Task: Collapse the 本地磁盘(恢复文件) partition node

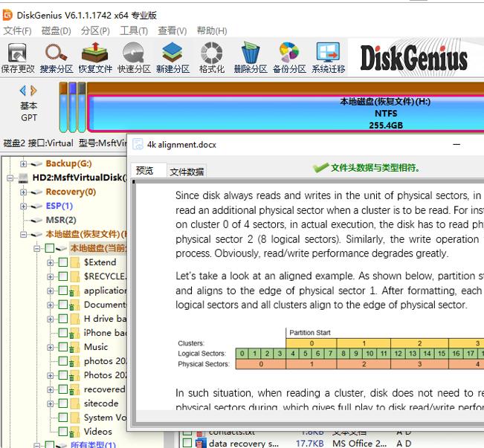Action: click(23, 234)
